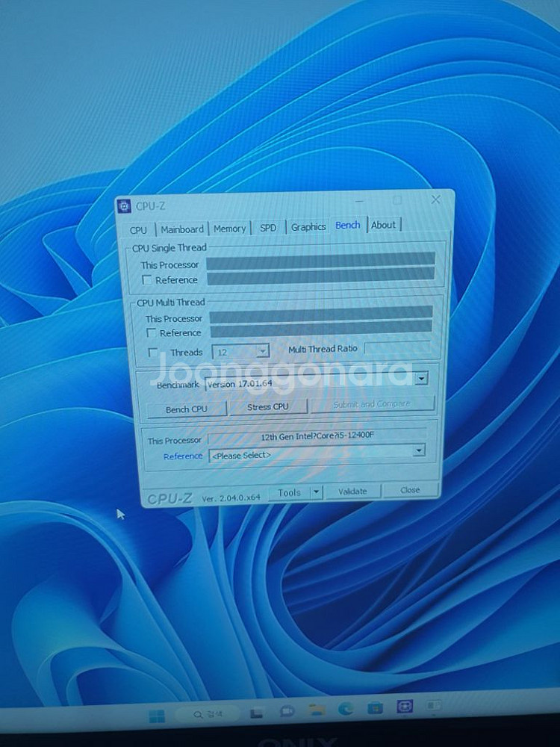Open the Memory tab
Image resolution: width=560 pixels, height=747 pixels.
click(229, 229)
